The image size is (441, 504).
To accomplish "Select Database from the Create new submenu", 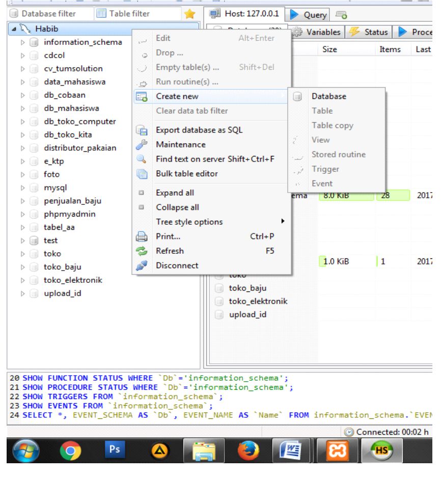I will click(x=330, y=96).
